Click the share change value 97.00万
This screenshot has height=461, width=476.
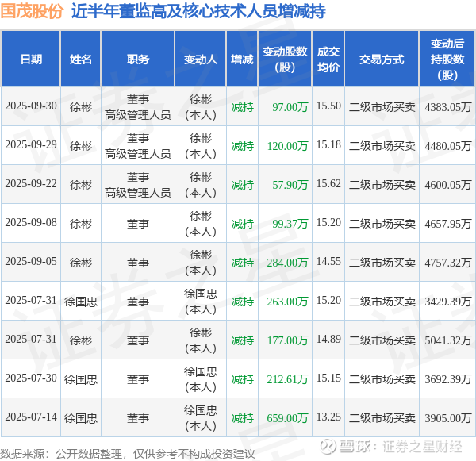[290, 107]
